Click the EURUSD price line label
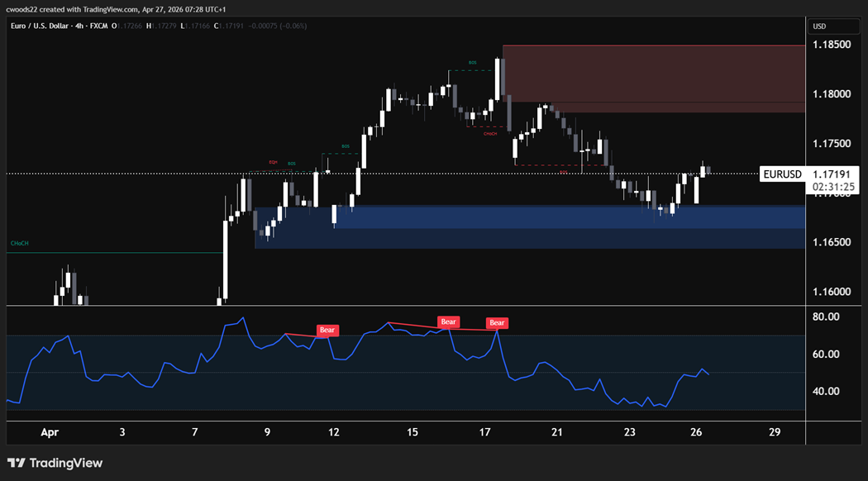868x481 pixels. click(x=782, y=174)
